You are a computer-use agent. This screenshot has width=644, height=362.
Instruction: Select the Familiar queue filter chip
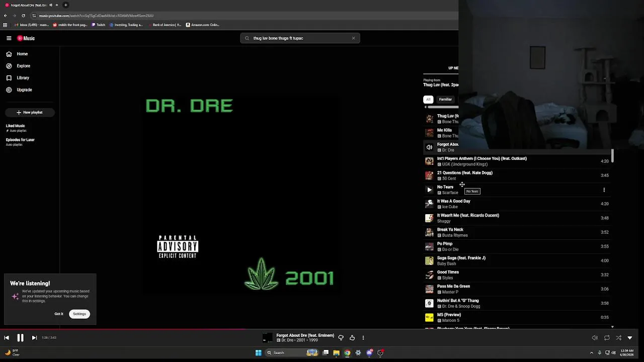pyautogui.click(x=445, y=100)
